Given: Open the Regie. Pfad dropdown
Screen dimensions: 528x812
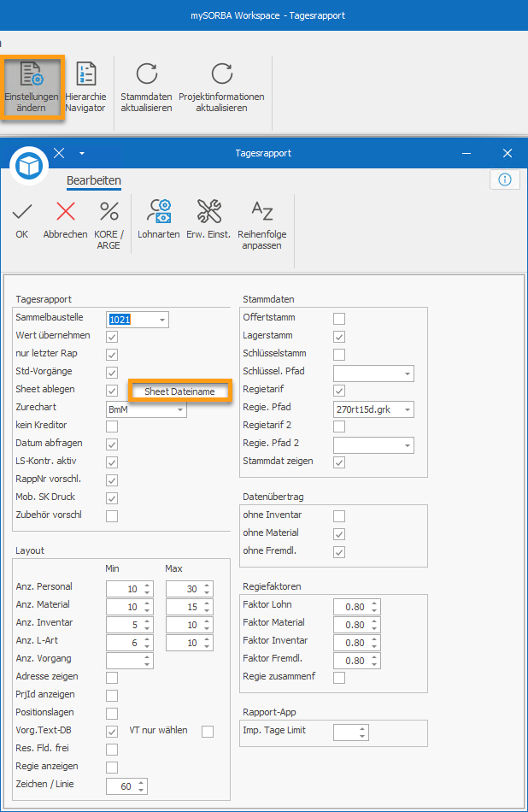Looking at the screenshot, I should coord(408,409).
